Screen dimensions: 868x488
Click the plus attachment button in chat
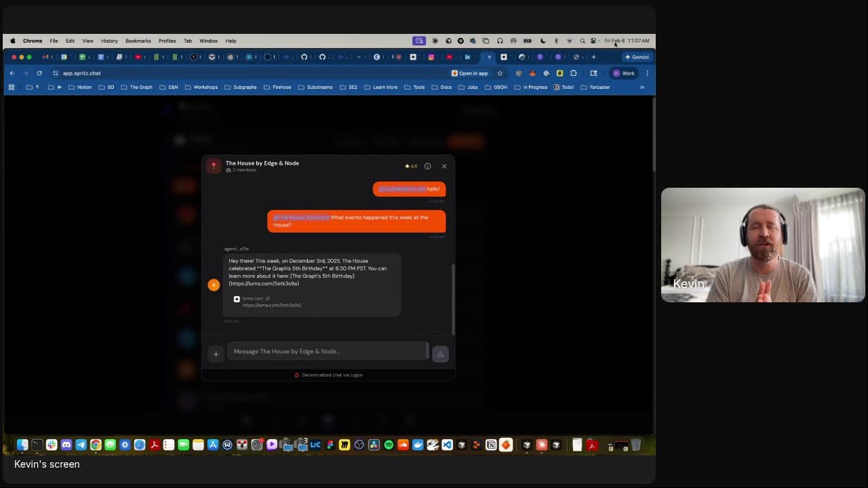point(216,354)
